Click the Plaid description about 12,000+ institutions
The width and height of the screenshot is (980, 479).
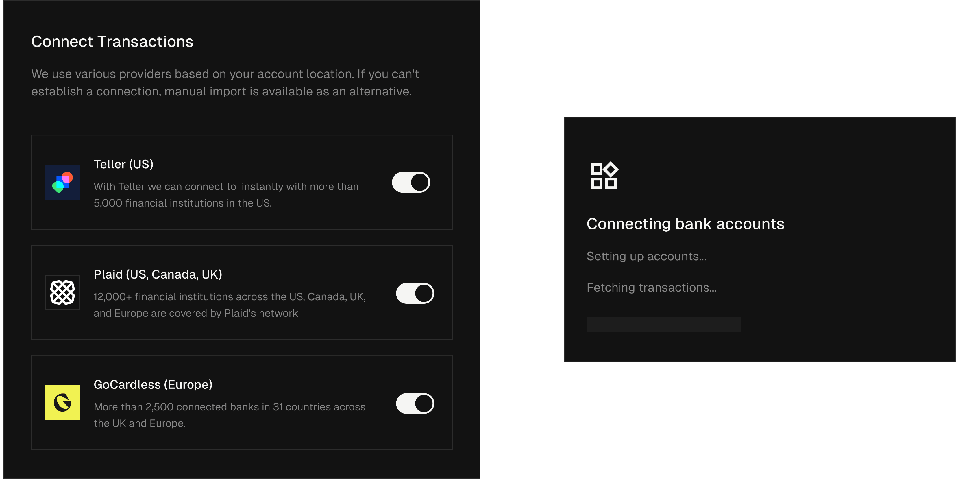pos(230,305)
